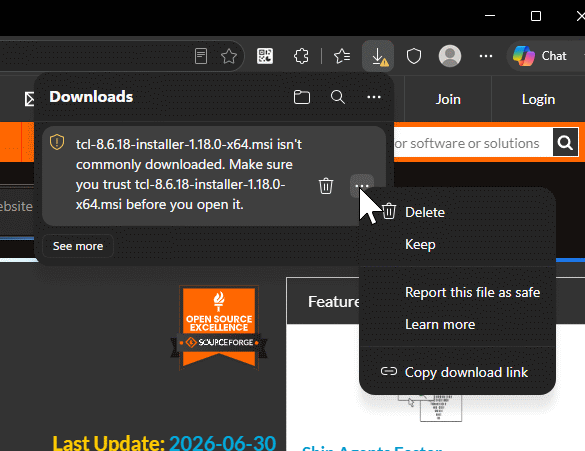Open the Extensions puzzle icon
The height and width of the screenshot is (451, 585).
tap(301, 56)
